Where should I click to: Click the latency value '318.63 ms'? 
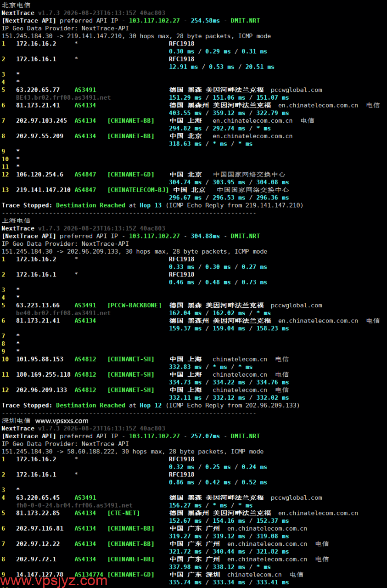pyautogui.click(x=185, y=144)
